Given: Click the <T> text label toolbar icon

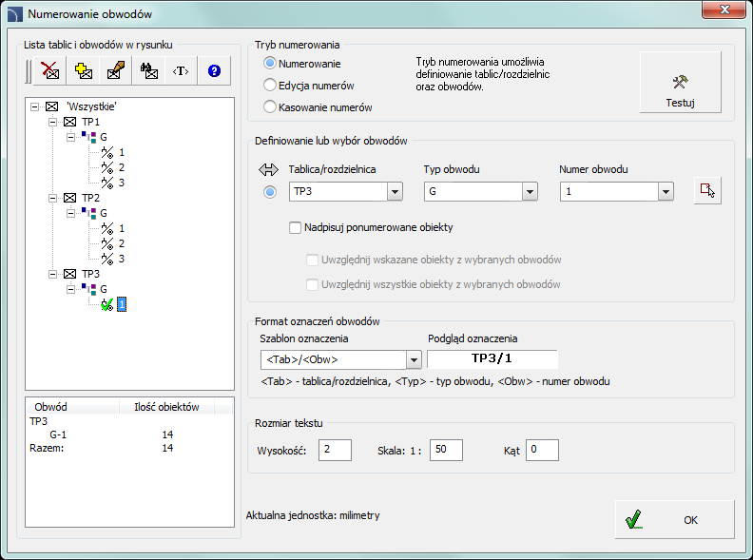Looking at the screenshot, I should (181, 71).
